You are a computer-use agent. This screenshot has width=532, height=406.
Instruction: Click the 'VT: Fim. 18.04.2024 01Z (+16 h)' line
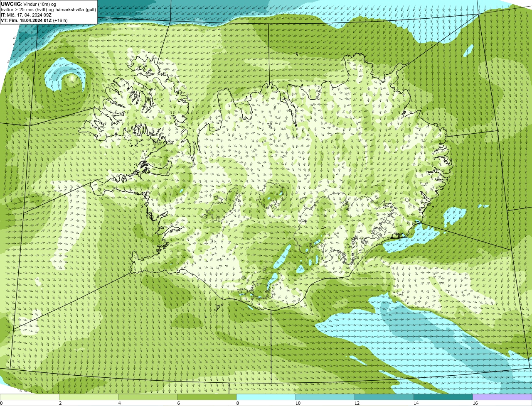34,20
